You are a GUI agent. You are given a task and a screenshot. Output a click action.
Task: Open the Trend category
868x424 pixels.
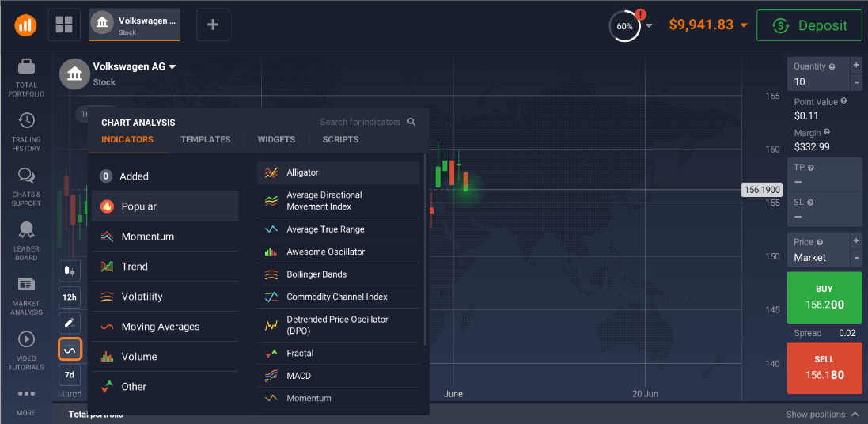pos(165,267)
